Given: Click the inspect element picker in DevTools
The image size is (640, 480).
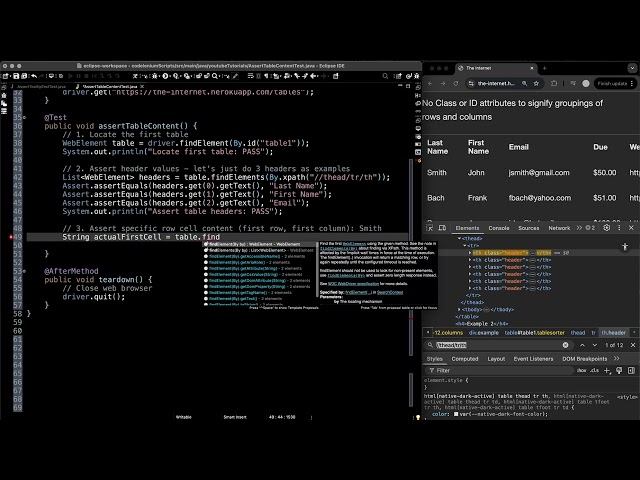Looking at the screenshot, I should (x=429, y=228).
